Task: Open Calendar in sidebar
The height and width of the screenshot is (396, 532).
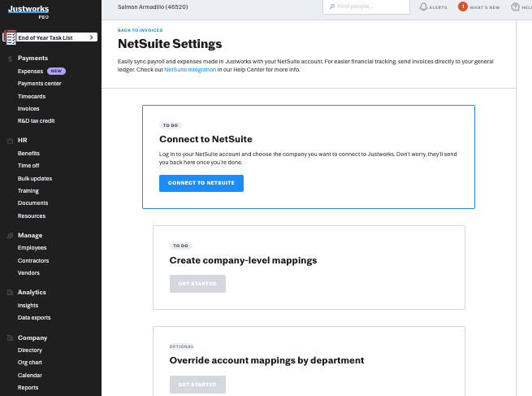Action: pyautogui.click(x=30, y=376)
